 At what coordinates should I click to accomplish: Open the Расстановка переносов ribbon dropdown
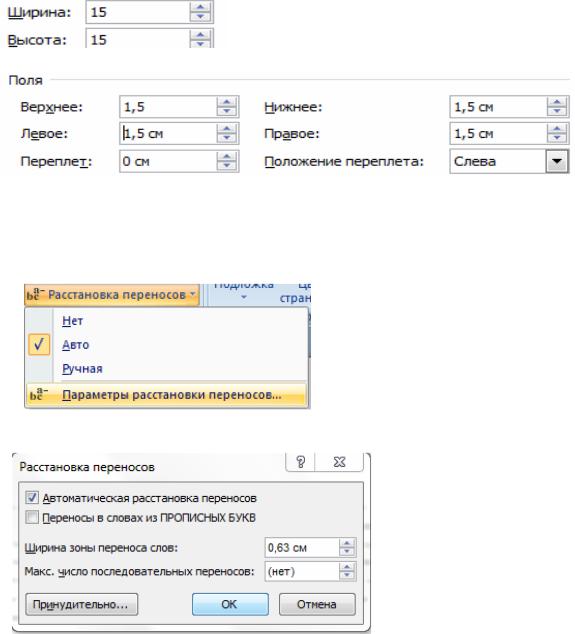point(112,295)
